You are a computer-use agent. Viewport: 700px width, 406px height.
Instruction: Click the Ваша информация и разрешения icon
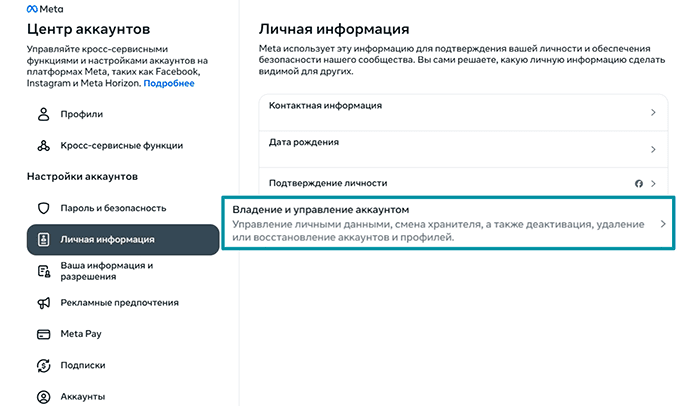tap(43, 271)
